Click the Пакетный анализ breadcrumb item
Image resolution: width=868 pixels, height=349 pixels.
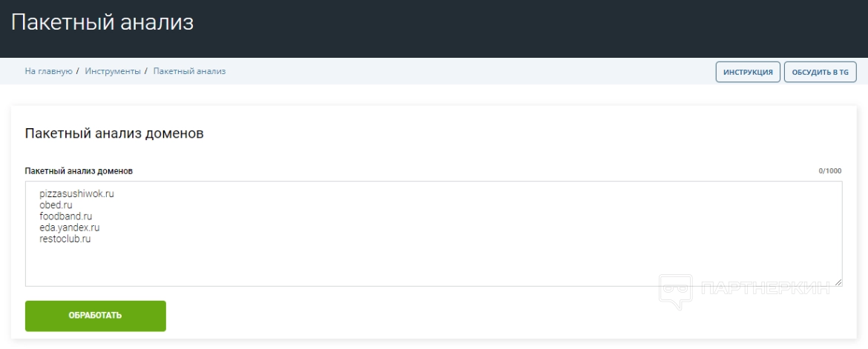click(x=189, y=71)
